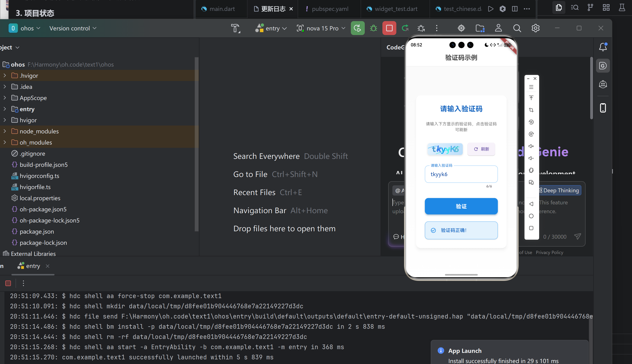Open the Search Everywhere magnifier icon
This screenshot has width=632, height=364.
click(517, 28)
